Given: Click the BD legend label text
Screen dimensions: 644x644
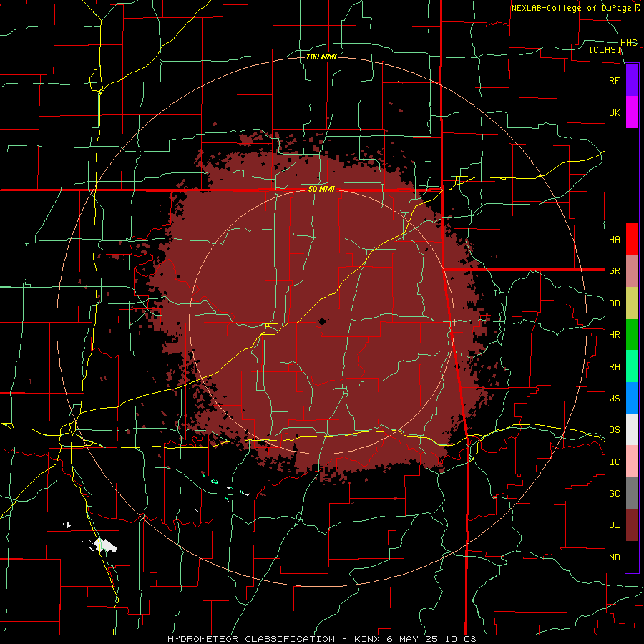Looking at the screenshot, I should click(614, 303).
